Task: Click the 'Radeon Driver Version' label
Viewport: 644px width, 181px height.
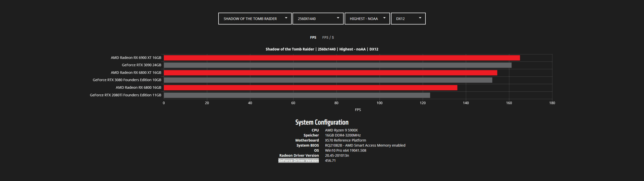Action: point(299,156)
